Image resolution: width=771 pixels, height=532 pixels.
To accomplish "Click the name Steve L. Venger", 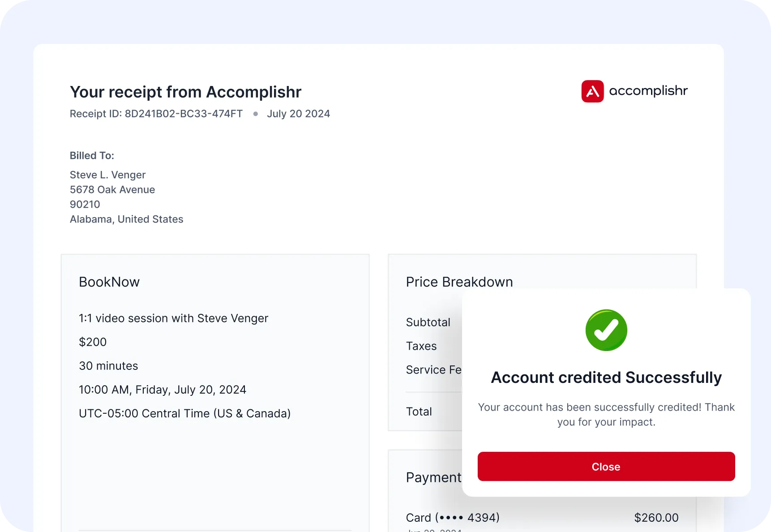I will pos(107,175).
